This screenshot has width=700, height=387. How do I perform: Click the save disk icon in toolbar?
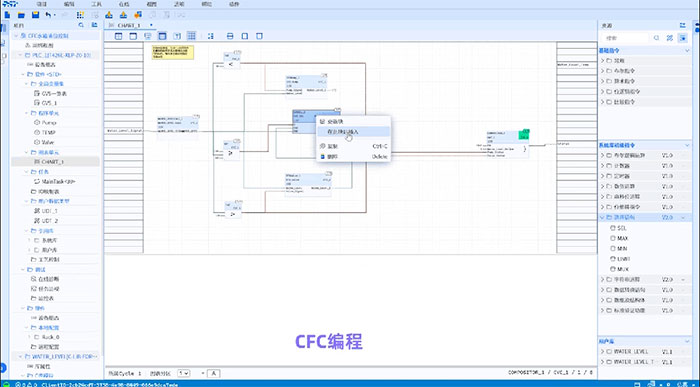35,15
